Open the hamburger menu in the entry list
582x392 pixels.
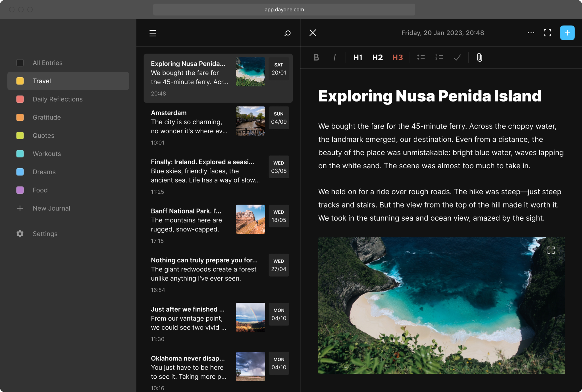click(153, 33)
